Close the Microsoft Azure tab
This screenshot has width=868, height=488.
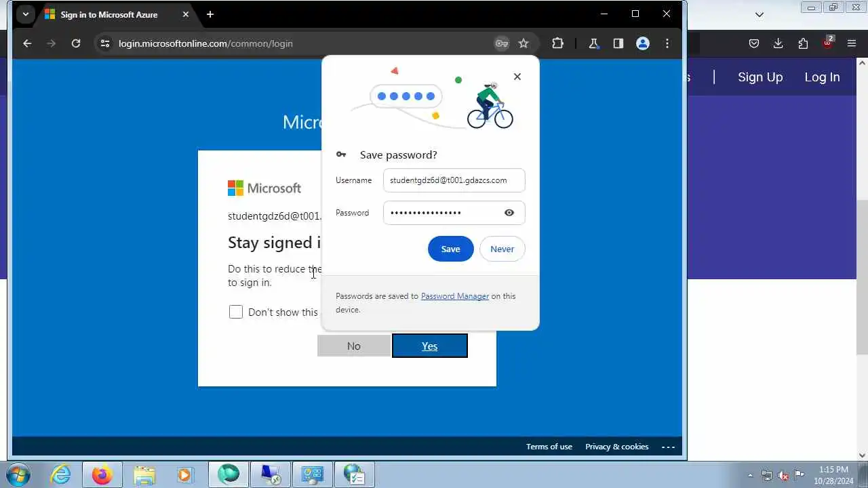186,14
